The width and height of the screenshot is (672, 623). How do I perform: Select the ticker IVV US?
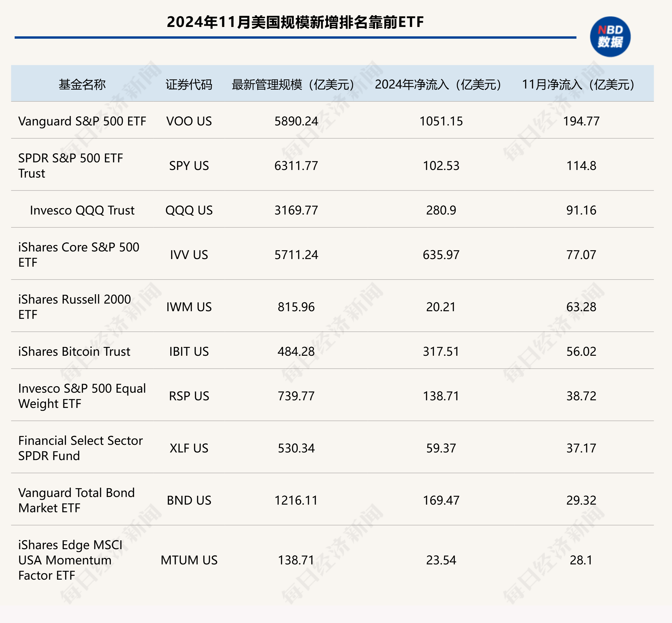[187, 255]
